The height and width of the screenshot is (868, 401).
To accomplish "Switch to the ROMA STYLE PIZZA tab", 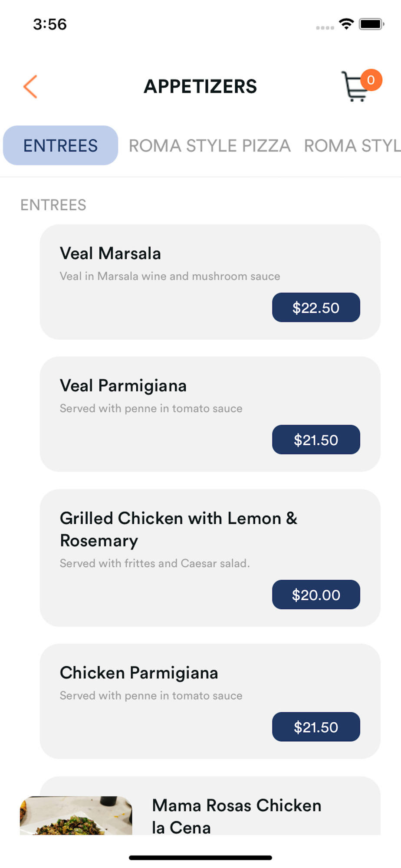I will (x=210, y=146).
